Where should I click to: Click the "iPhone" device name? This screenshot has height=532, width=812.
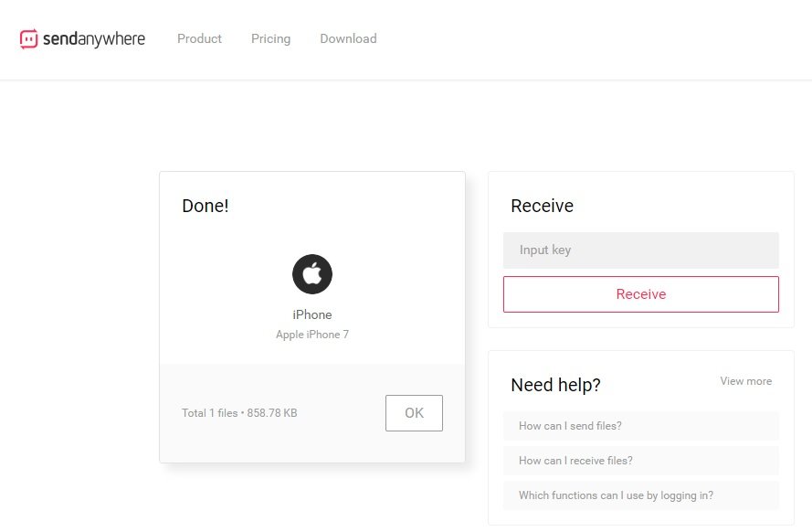[x=312, y=314]
